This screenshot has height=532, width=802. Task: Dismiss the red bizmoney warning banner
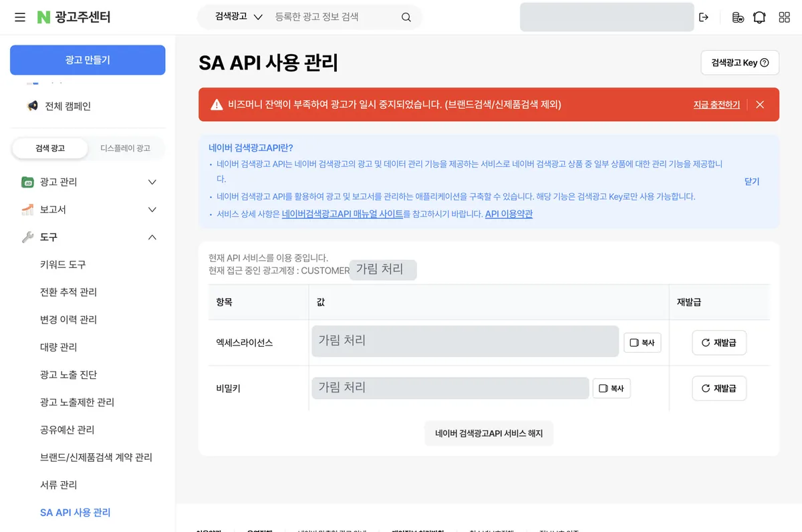point(760,104)
